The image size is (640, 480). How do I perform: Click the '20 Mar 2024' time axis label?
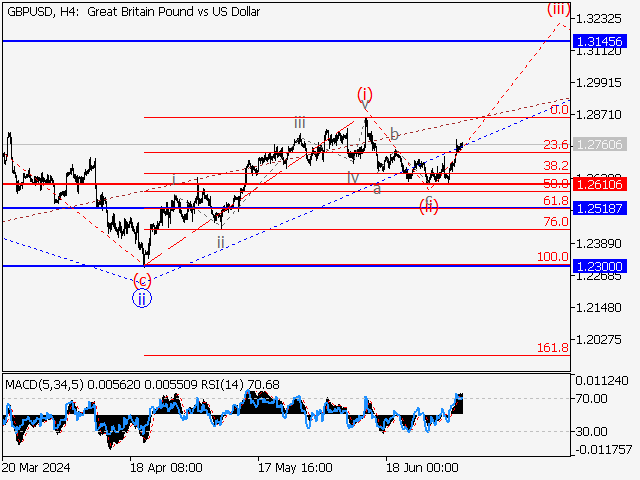click(36, 467)
